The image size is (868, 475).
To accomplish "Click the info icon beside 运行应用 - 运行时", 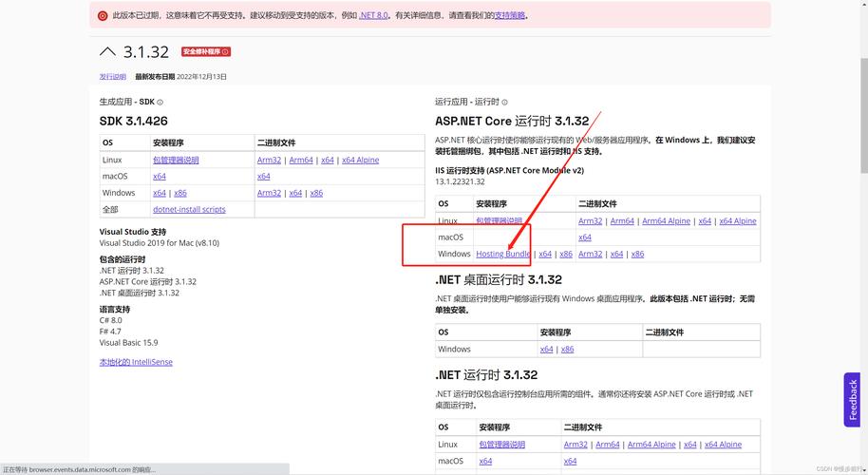I will (x=505, y=102).
